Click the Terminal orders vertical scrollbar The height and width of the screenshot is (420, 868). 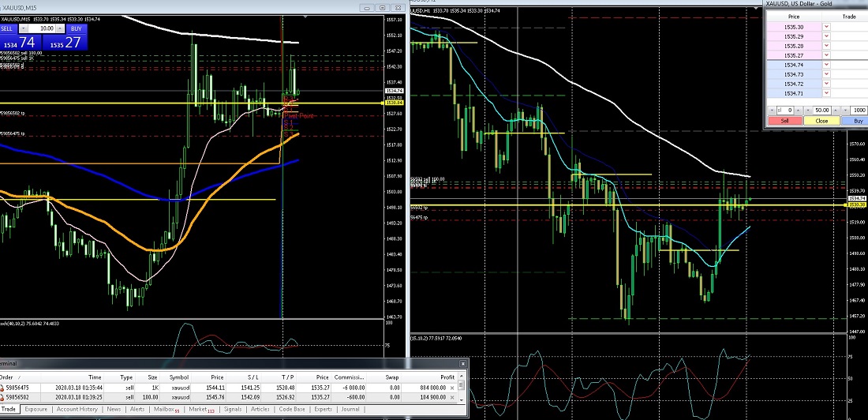[x=462, y=388]
